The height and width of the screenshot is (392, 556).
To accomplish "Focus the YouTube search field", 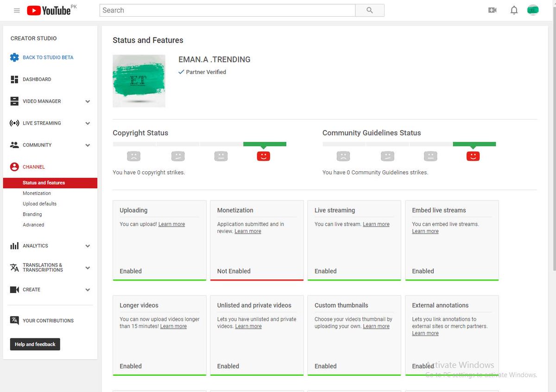I will [x=227, y=10].
